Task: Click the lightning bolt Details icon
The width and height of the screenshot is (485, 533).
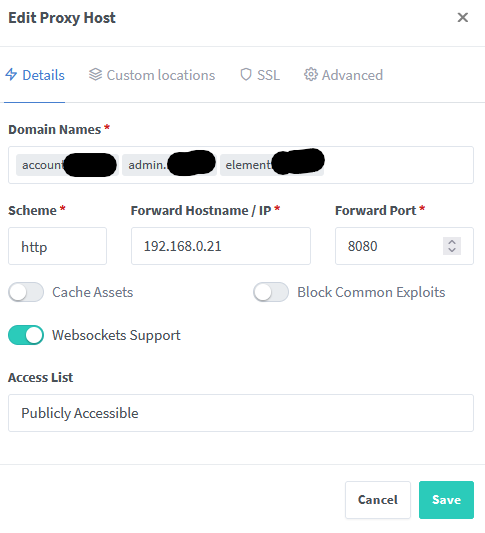Action: (11, 74)
